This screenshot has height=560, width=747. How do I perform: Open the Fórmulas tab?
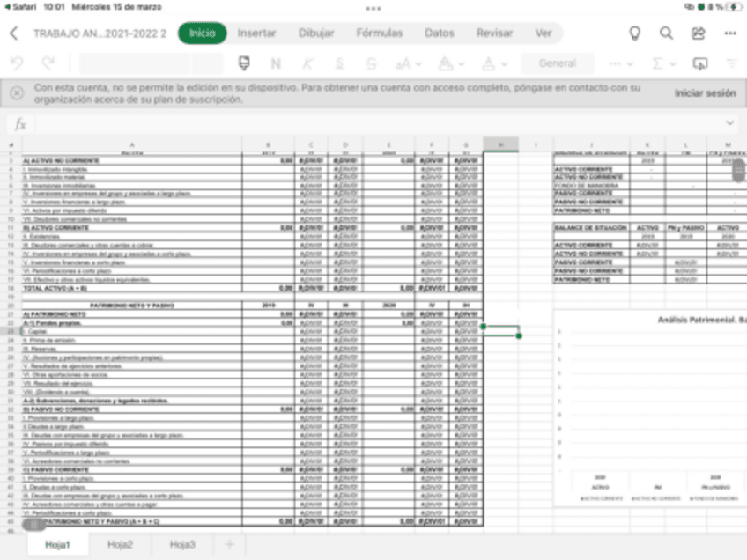click(x=379, y=33)
